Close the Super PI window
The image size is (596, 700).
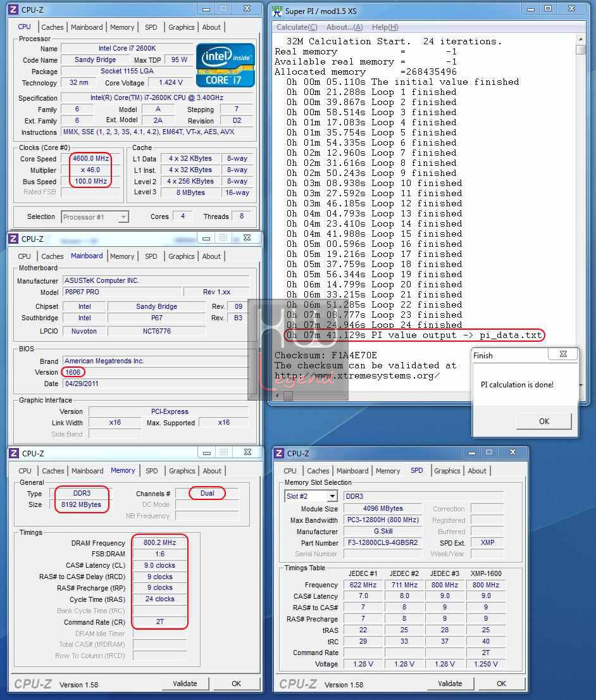click(571, 8)
